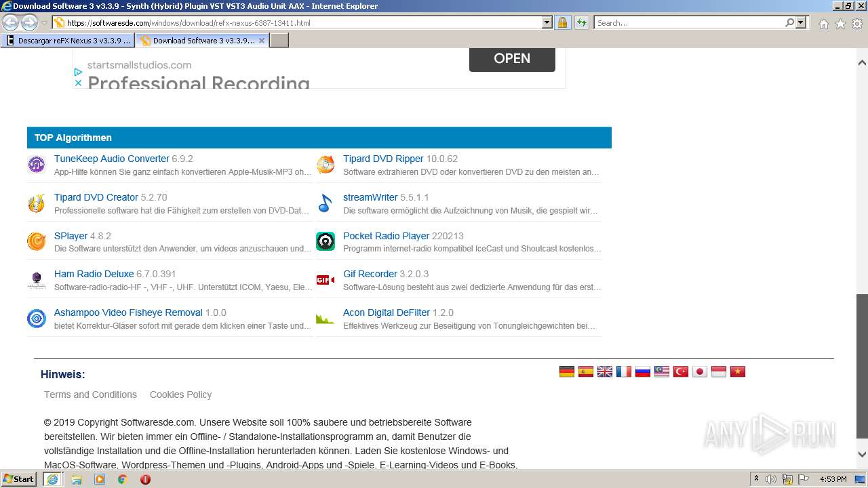The height and width of the screenshot is (488, 868).
Task: Click the streamWriter music note icon
Action: tap(325, 203)
